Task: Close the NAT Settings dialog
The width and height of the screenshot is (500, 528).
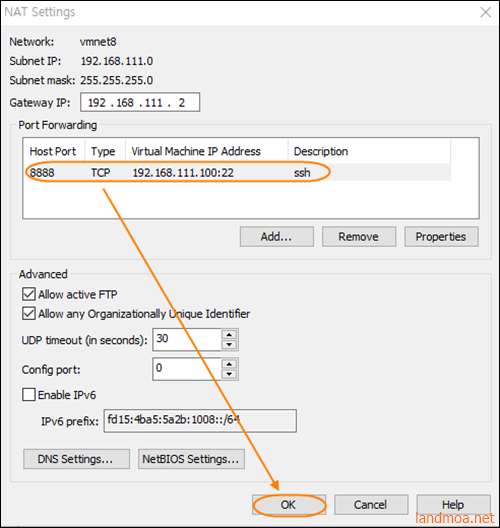Action: tap(486, 12)
